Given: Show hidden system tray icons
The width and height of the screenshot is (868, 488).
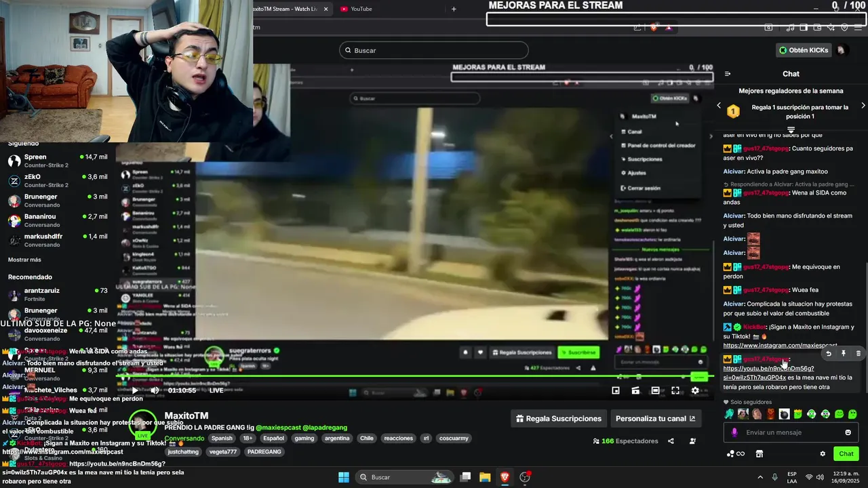Looking at the screenshot, I should [759, 477].
